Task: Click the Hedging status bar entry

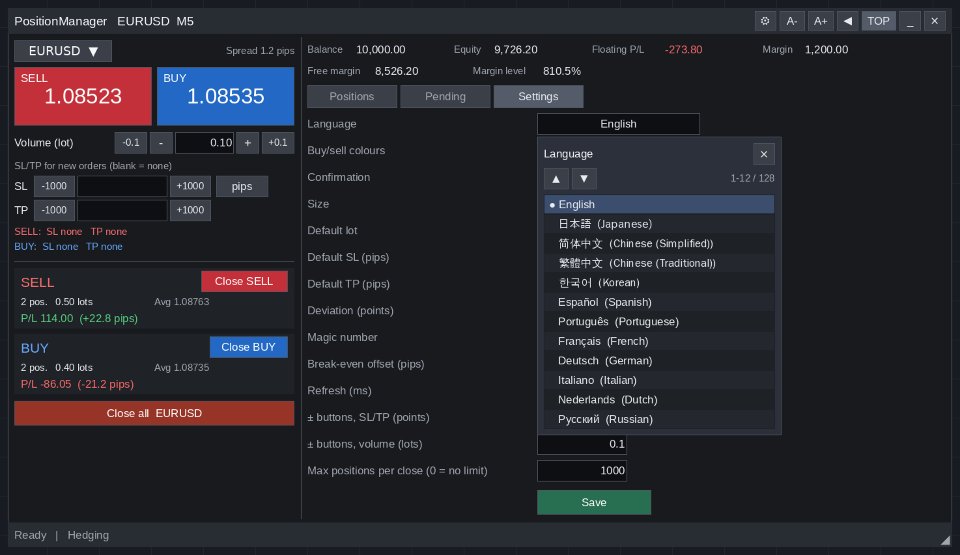Action: point(88,535)
